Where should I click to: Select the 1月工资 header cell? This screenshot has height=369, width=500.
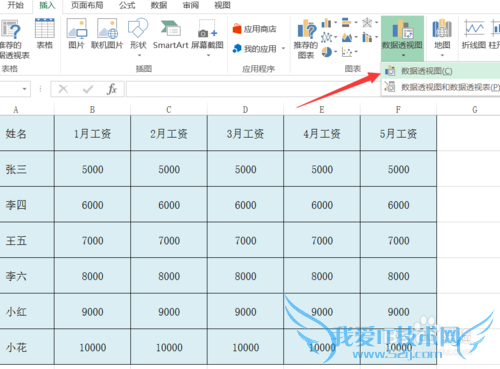[92, 134]
